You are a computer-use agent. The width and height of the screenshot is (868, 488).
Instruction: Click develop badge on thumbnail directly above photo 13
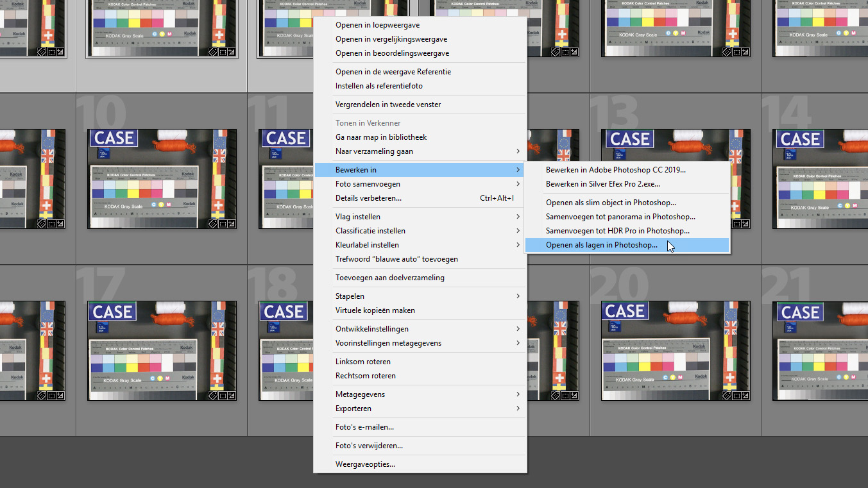[x=745, y=52]
